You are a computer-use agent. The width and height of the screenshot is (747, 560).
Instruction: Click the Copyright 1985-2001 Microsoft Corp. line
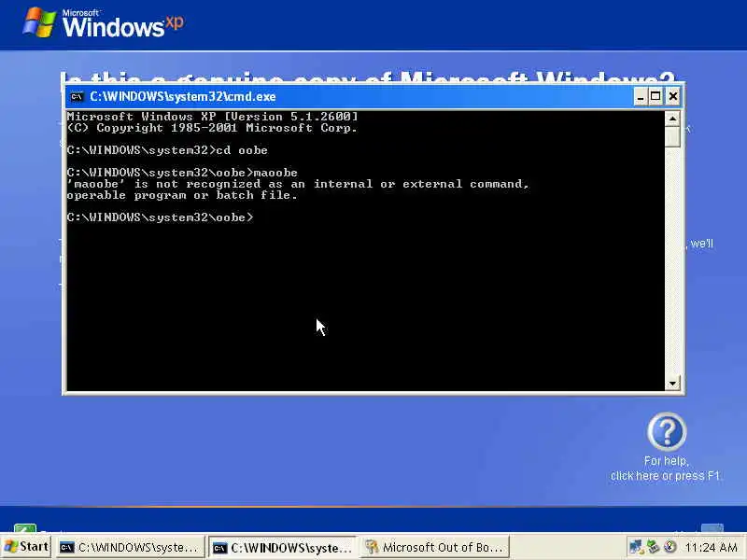point(212,128)
